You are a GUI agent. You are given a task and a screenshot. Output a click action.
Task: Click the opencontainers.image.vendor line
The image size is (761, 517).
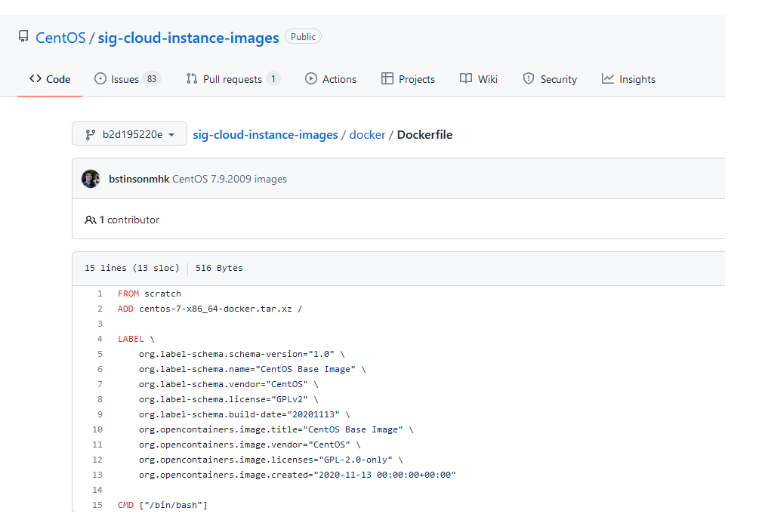point(250,445)
